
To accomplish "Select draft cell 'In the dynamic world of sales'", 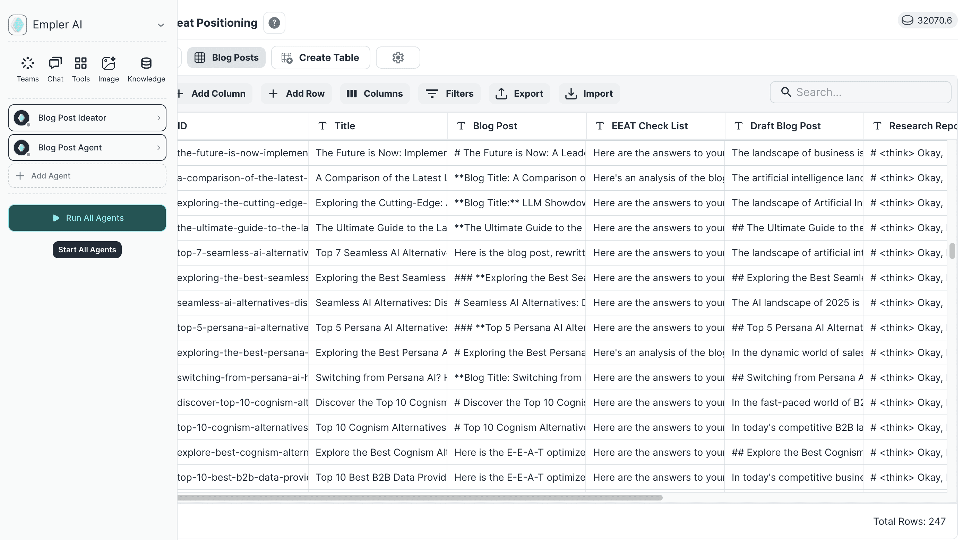I will coord(794,353).
